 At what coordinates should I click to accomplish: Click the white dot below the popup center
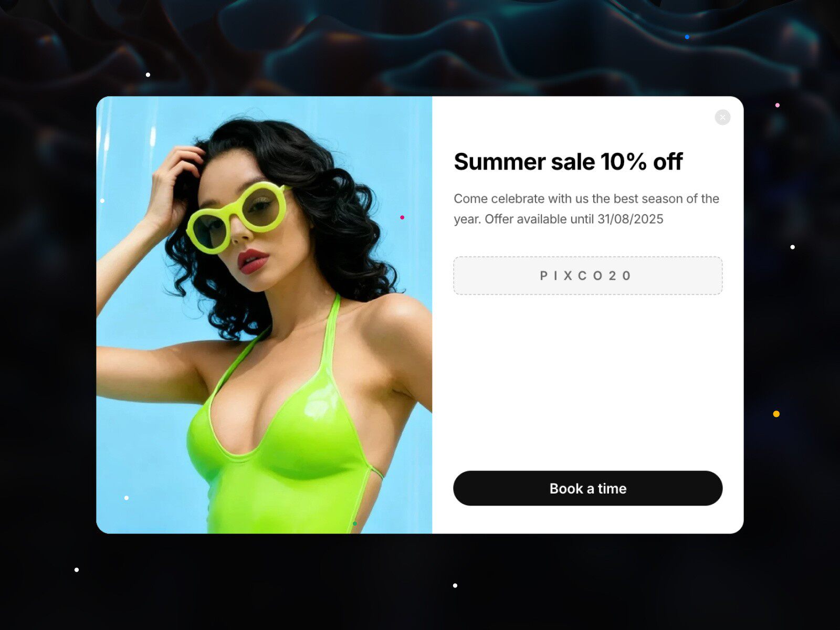(455, 585)
